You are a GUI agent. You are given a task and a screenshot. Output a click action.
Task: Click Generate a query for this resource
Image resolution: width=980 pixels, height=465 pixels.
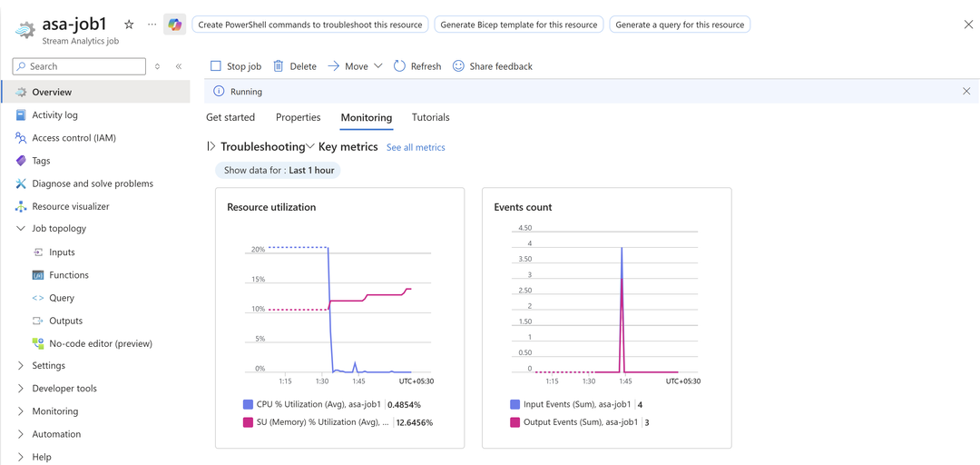pyautogui.click(x=680, y=25)
